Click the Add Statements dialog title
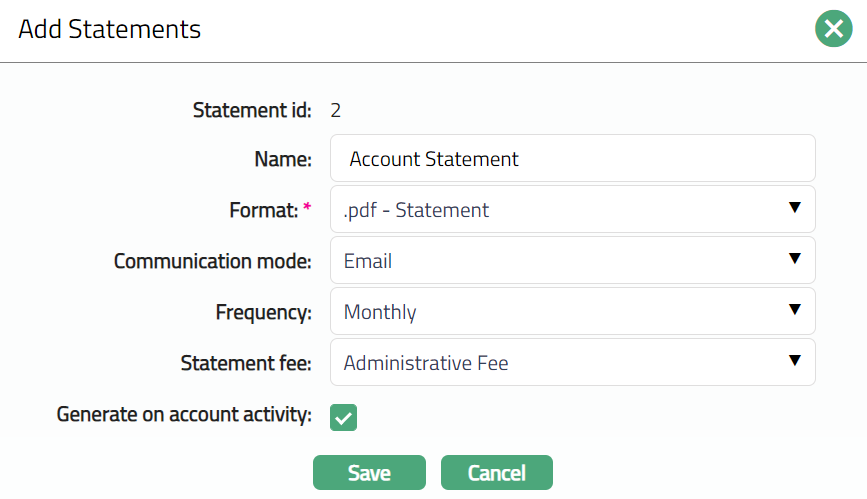Viewport: 867px width, 499px height. [109, 29]
